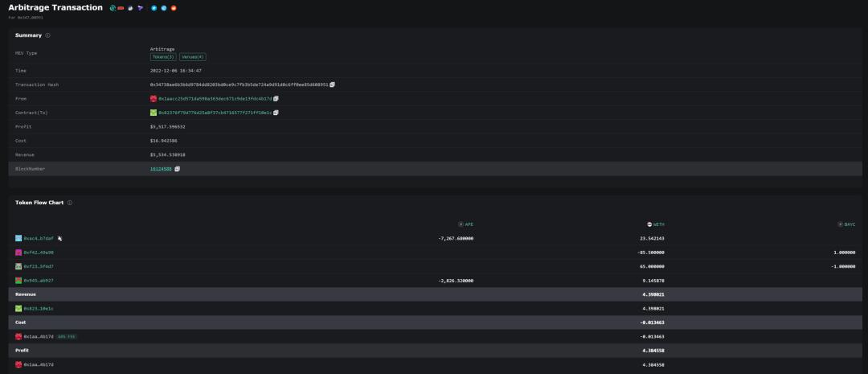Open address 0xac4…b7daf in the token flow

[x=38, y=239]
